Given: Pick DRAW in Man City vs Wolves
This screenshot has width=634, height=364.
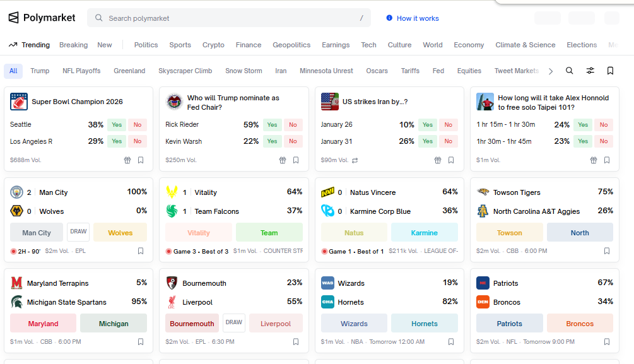Looking at the screenshot, I should 78,232.
